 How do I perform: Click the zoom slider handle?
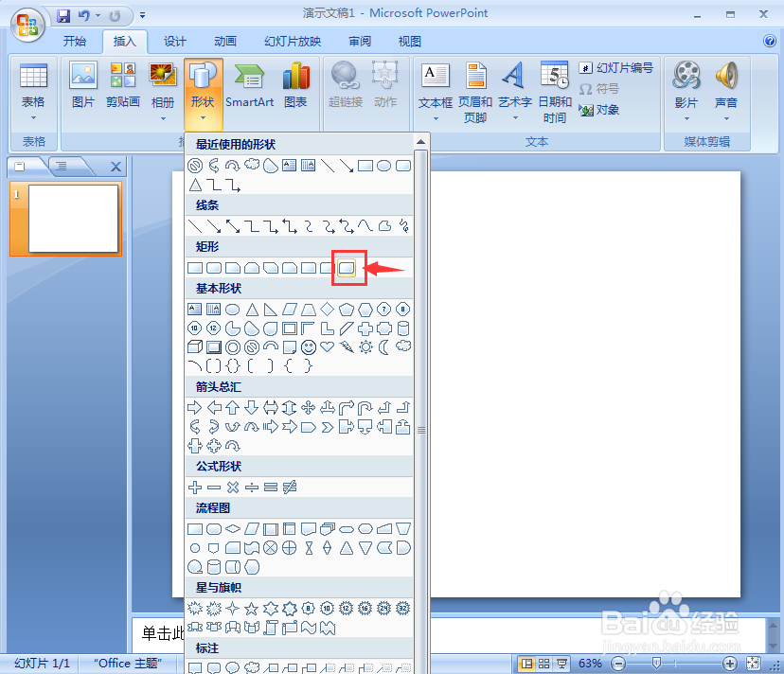tap(656, 664)
